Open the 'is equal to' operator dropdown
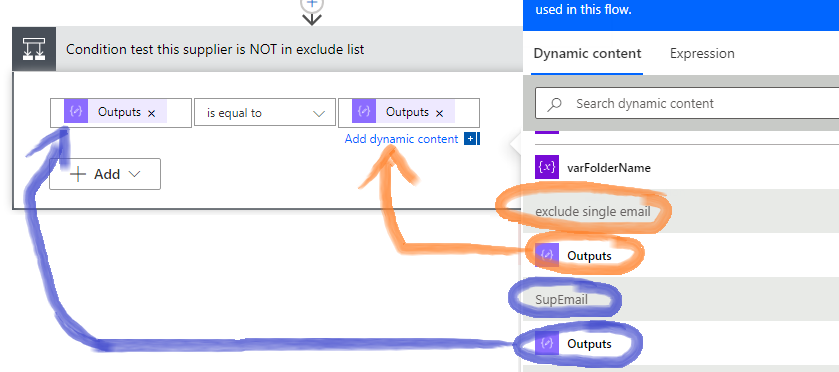The height and width of the screenshot is (372, 839). click(x=265, y=113)
